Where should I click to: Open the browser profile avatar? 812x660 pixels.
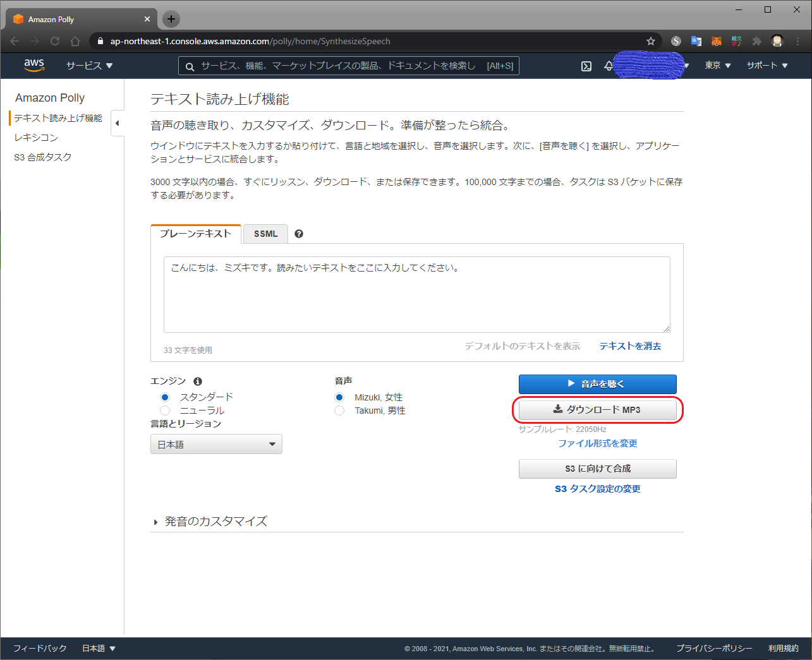tap(777, 41)
